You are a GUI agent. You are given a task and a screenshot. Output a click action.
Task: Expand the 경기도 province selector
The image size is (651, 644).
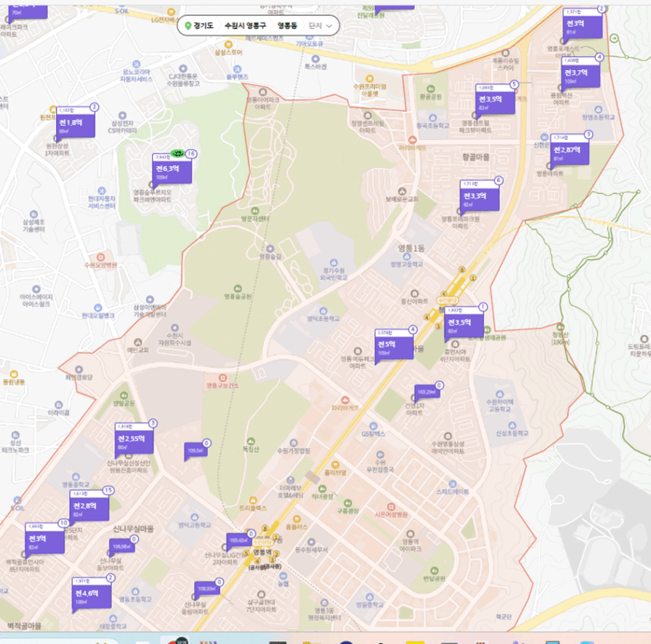tap(203, 25)
